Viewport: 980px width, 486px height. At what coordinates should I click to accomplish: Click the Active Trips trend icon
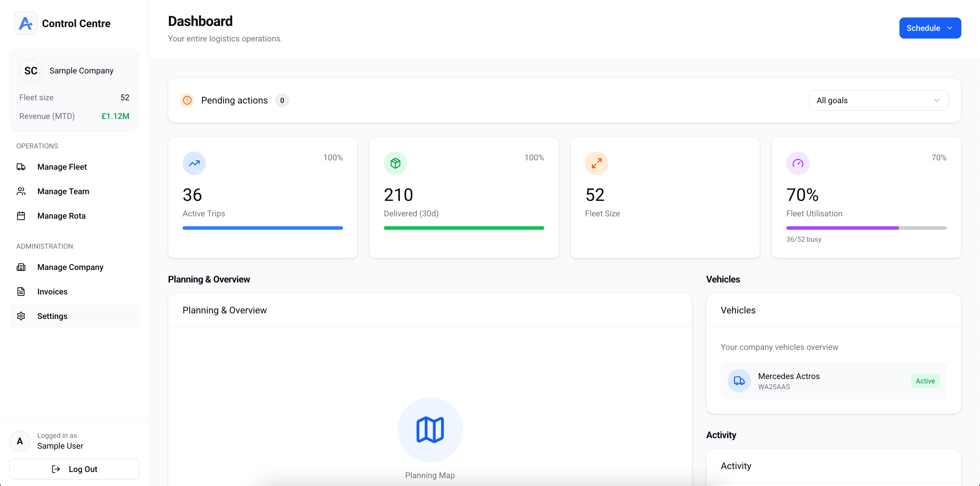point(194,163)
